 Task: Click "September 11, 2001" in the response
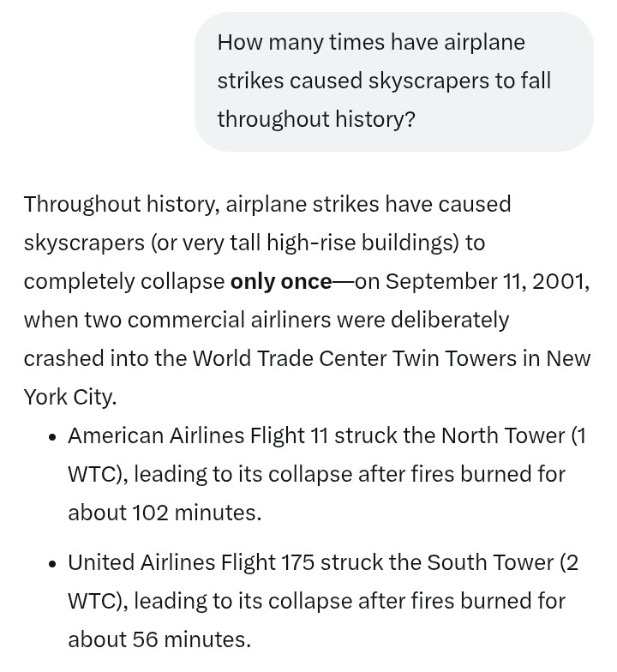point(486,281)
